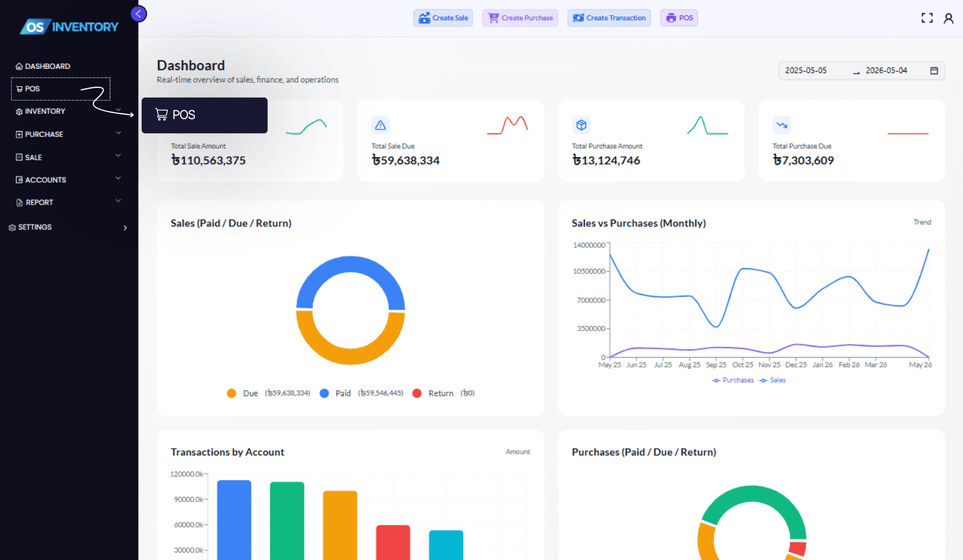Click the Dashboard page title
The image size is (963, 560).
(191, 66)
